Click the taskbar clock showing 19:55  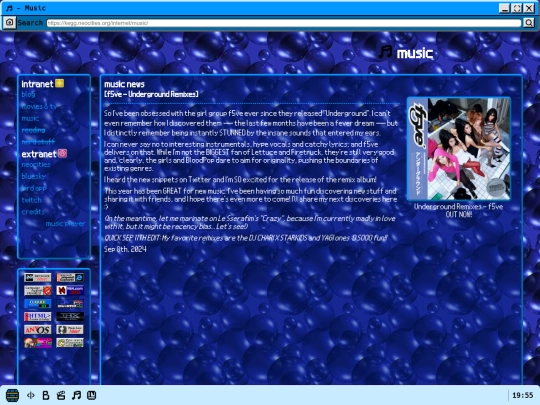pyautogui.click(x=522, y=395)
